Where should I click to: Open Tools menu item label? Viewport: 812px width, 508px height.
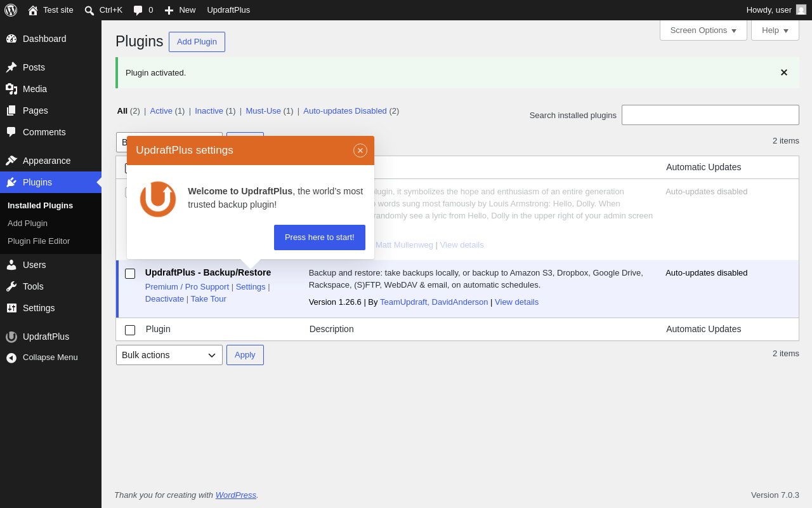coord(34,286)
